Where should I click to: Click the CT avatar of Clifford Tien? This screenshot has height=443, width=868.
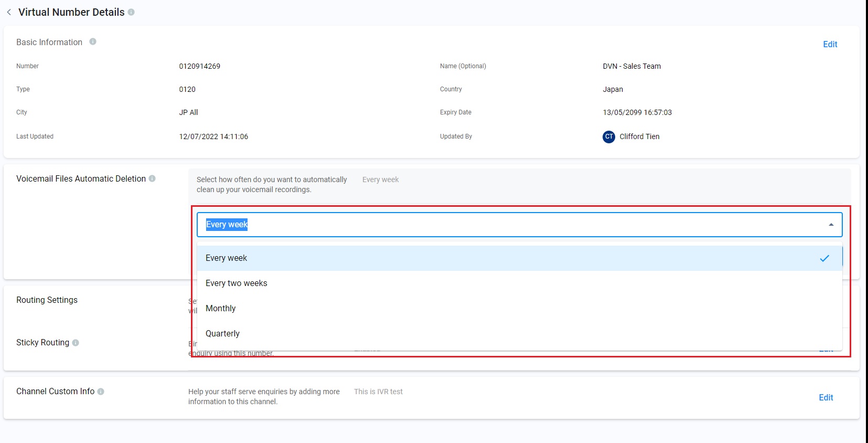[x=609, y=136]
